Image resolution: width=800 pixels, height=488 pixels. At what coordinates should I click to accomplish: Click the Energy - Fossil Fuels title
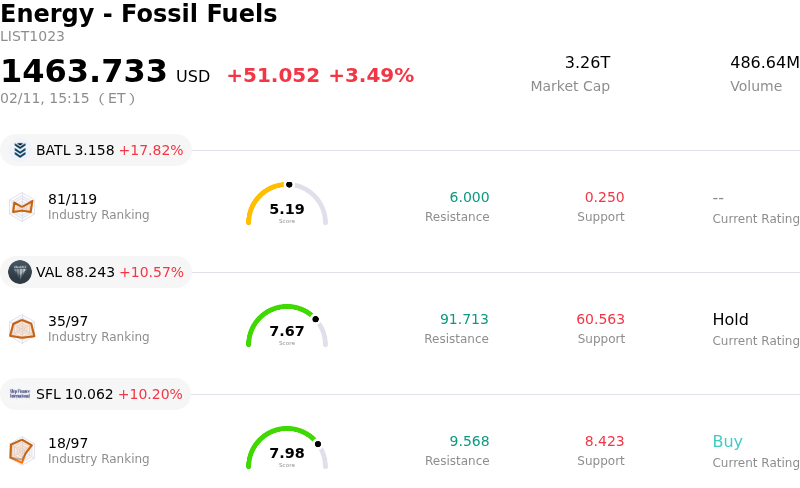[138, 14]
